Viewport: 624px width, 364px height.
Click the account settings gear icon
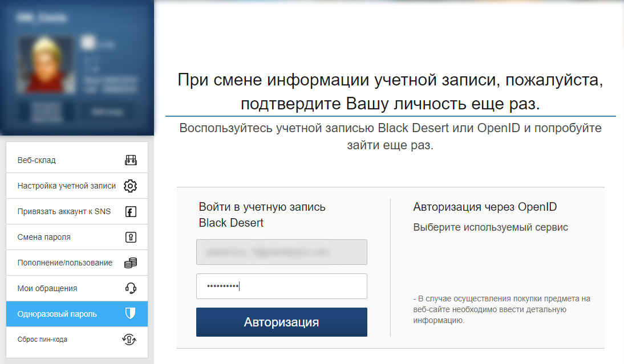click(130, 186)
